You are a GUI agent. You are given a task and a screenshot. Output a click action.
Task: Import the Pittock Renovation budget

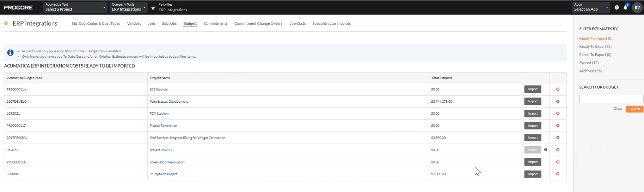533,126
